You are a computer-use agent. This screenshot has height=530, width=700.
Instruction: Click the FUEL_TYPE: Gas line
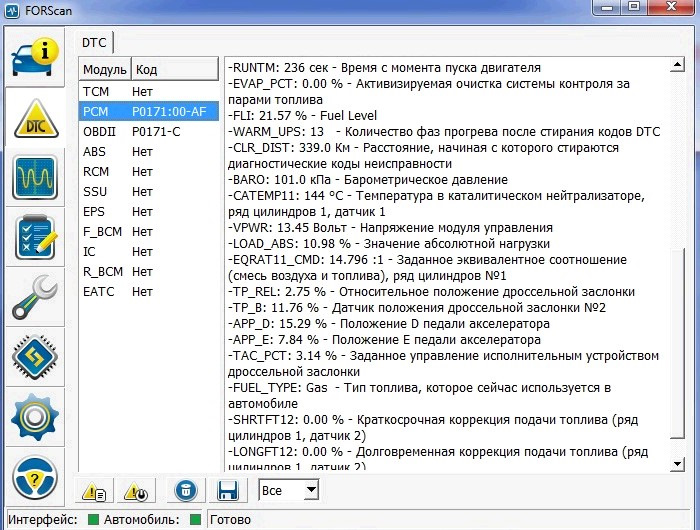tap(419, 396)
